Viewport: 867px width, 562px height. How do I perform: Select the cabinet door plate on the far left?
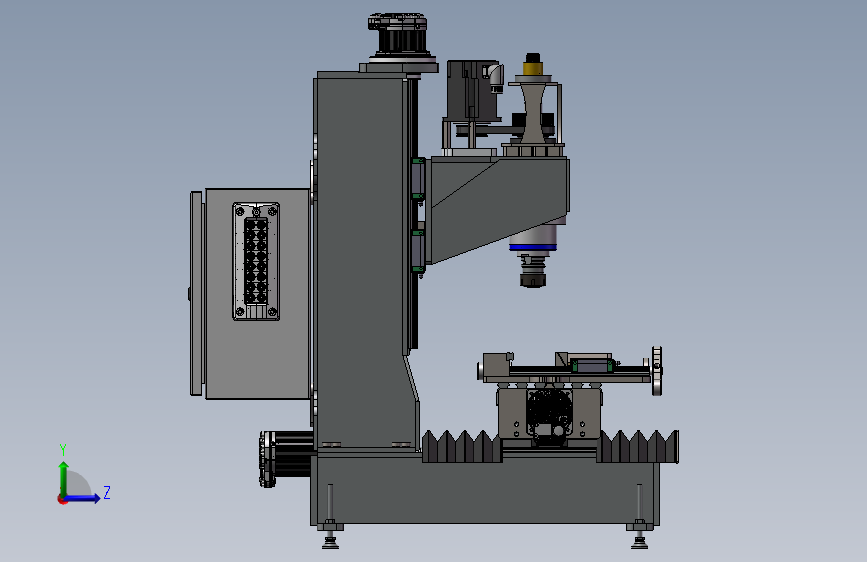(196, 293)
